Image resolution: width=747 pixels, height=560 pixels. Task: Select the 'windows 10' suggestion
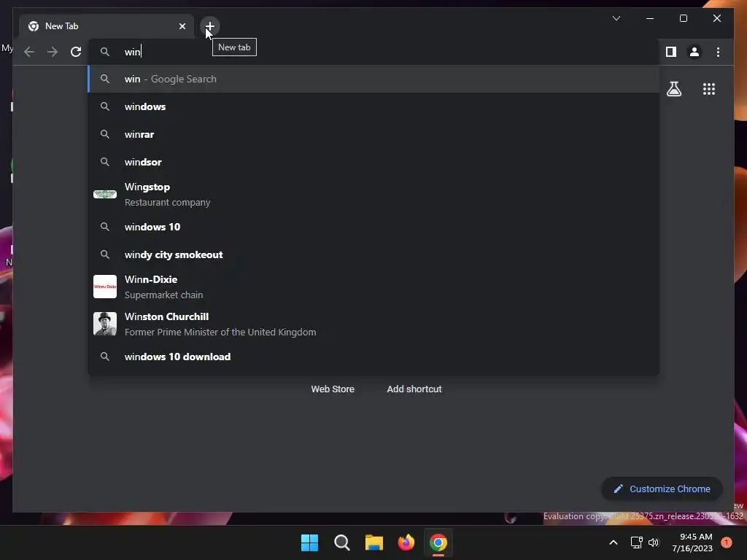[373, 227]
